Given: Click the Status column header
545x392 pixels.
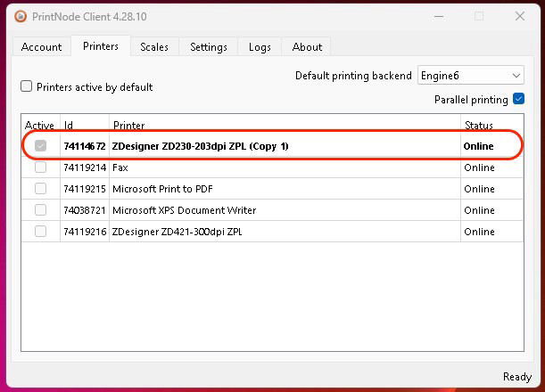Looking at the screenshot, I should pyautogui.click(x=490, y=125).
